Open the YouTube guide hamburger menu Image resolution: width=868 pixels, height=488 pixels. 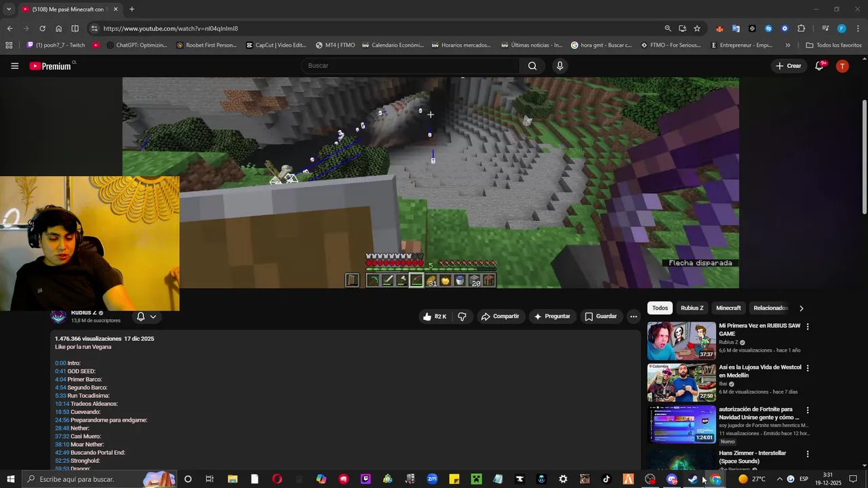click(14, 66)
